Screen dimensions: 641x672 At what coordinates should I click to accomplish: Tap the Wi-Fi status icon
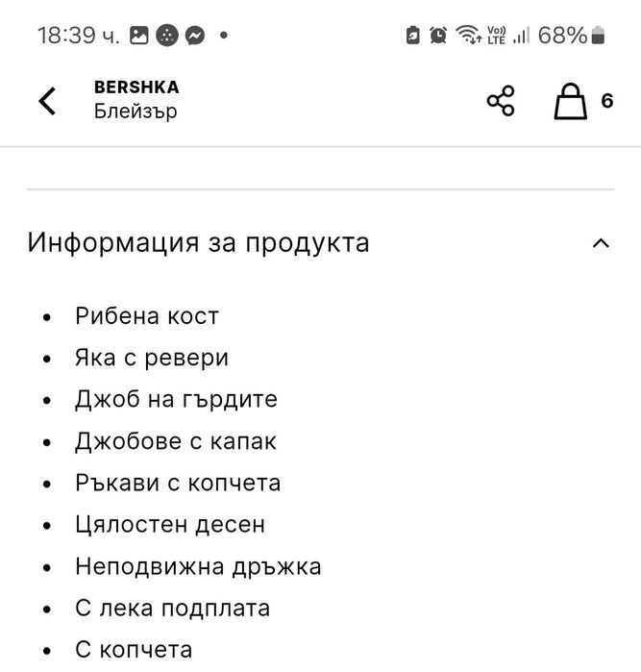(x=469, y=37)
